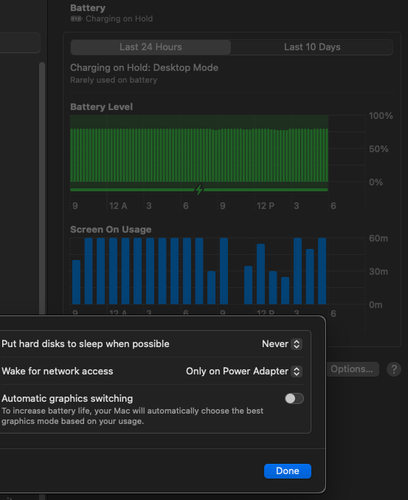Click the sidebar search field

(20, 43)
